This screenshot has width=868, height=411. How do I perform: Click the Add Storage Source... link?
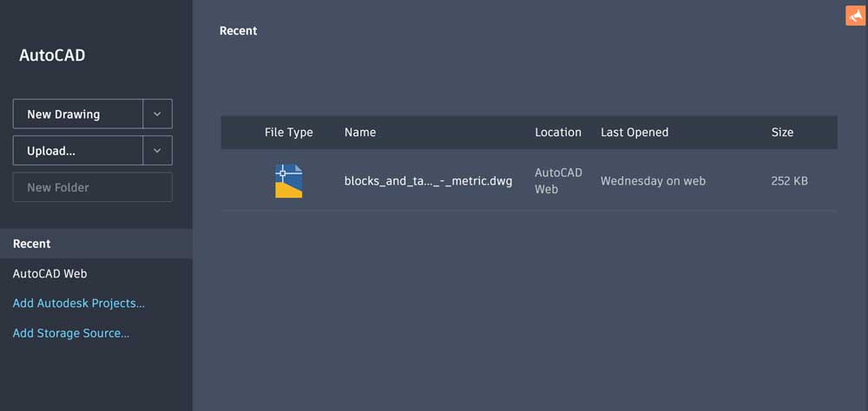pos(70,333)
